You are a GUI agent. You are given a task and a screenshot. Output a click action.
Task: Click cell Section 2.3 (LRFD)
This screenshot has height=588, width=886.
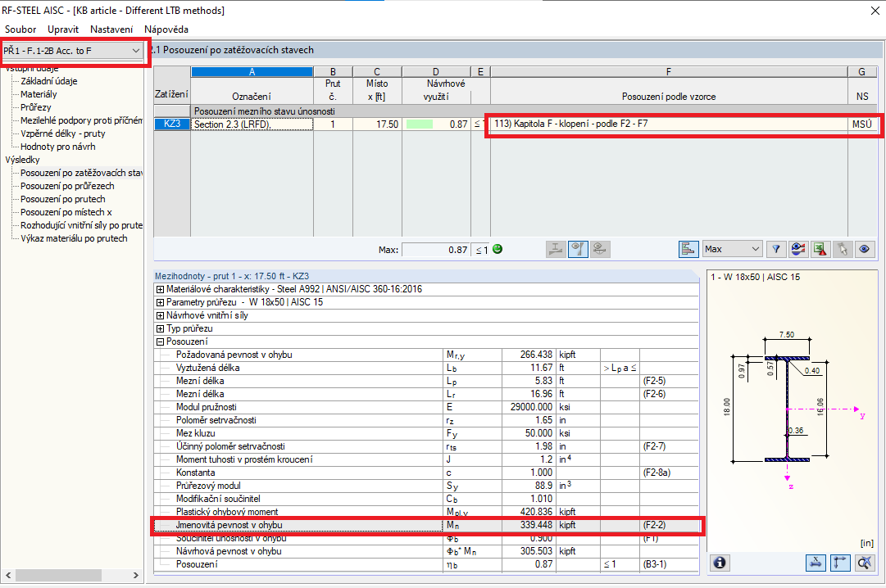[x=252, y=124]
